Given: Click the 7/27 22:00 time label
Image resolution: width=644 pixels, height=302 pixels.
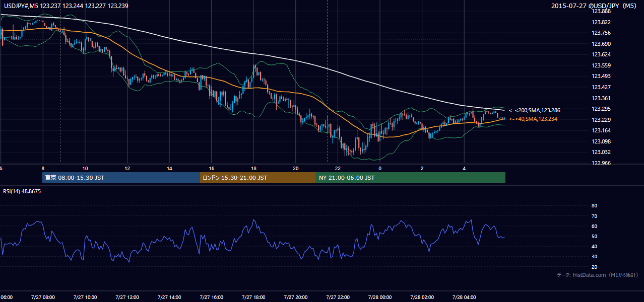Looking at the screenshot, I should pos(338,297).
